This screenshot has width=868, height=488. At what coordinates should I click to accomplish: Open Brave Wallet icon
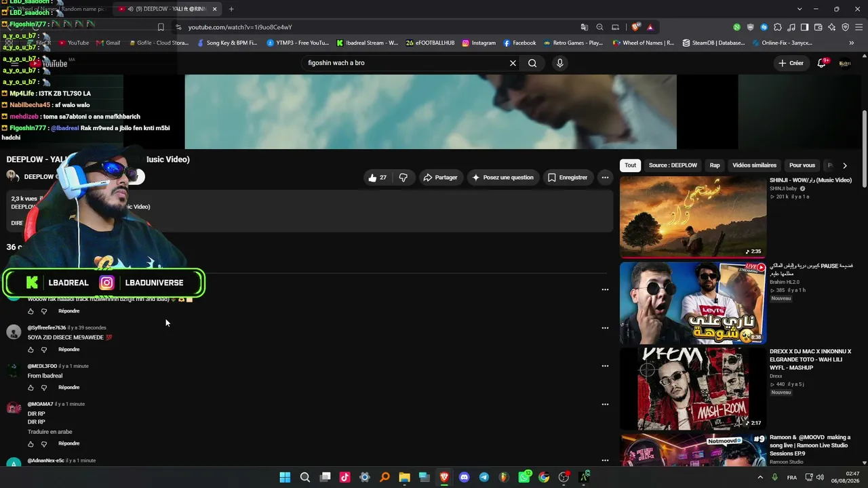click(x=818, y=27)
